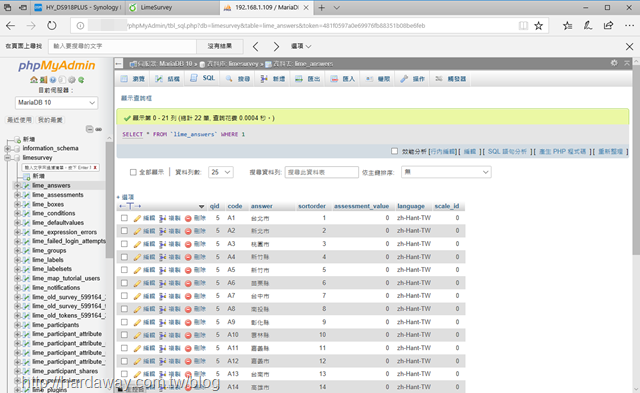Sort by the assessment_value column header
This screenshot has height=393, width=640.
coord(361,206)
